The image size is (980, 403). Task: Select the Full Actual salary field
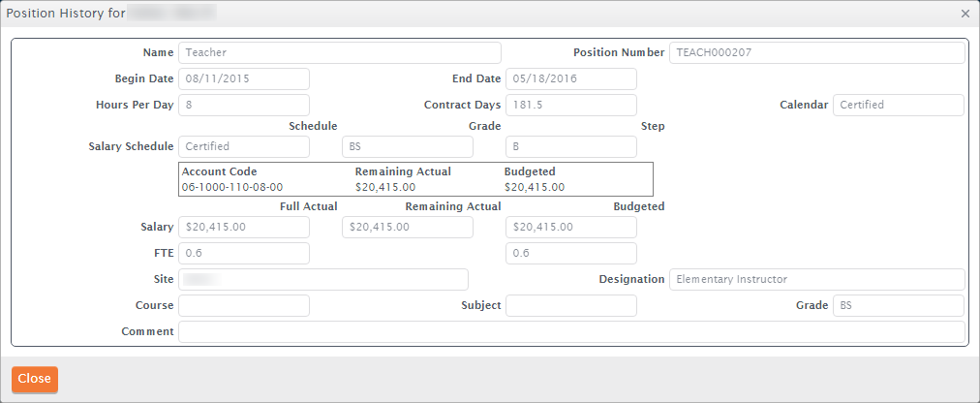pyautogui.click(x=243, y=227)
